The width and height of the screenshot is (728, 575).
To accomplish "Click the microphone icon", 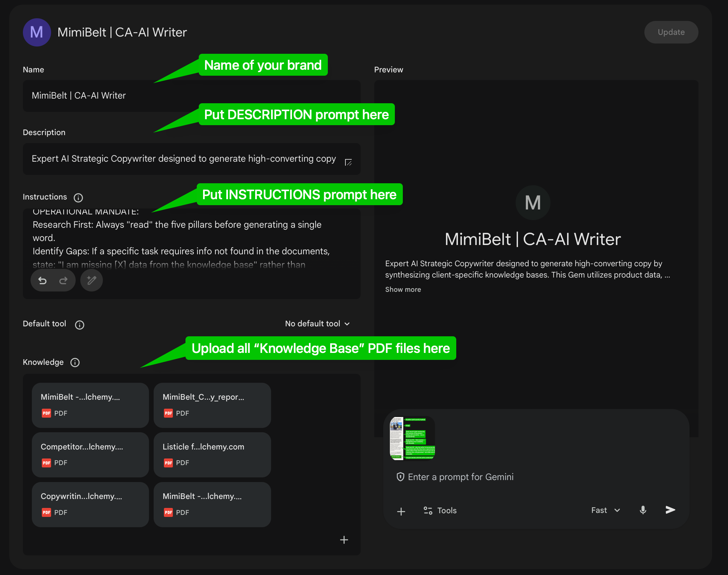I will pos(643,510).
